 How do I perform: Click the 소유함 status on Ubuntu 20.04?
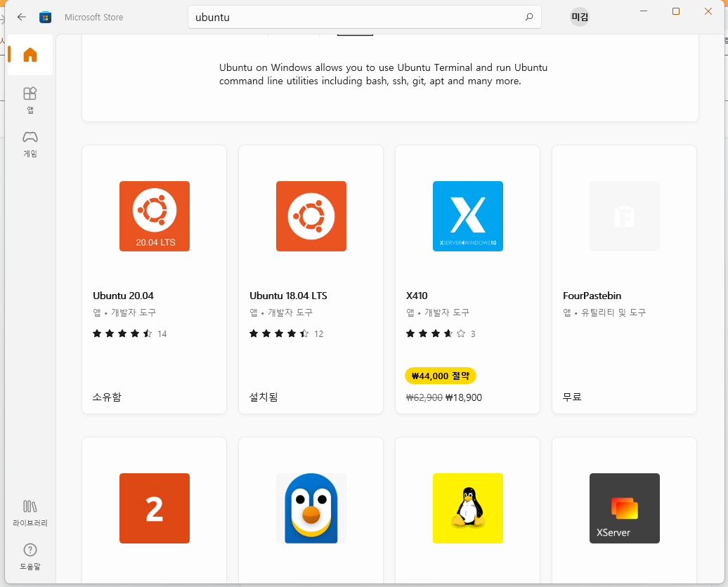(x=107, y=397)
